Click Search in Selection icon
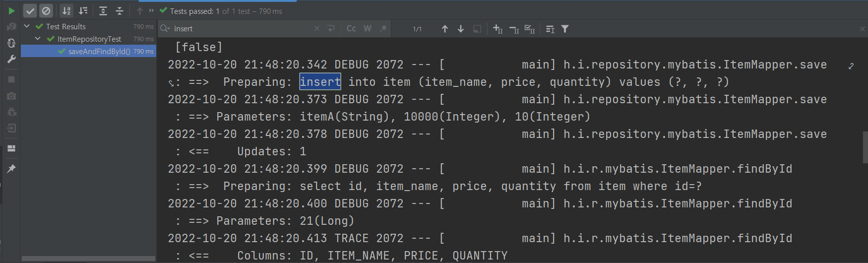 pyautogui.click(x=550, y=29)
